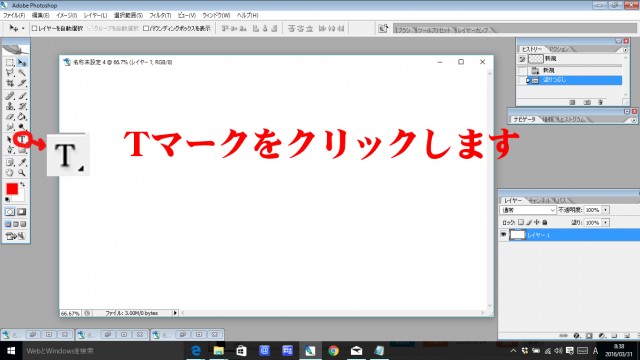Viewport: 640px width, 360px height.
Task: Switch to Standard edit mode
Action: [10, 212]
